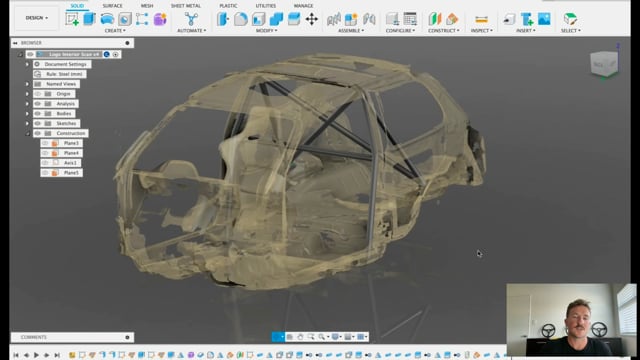Screen dimensions: 640x360
Task: Open the Assemble dropdown menu
Action: 351,31
